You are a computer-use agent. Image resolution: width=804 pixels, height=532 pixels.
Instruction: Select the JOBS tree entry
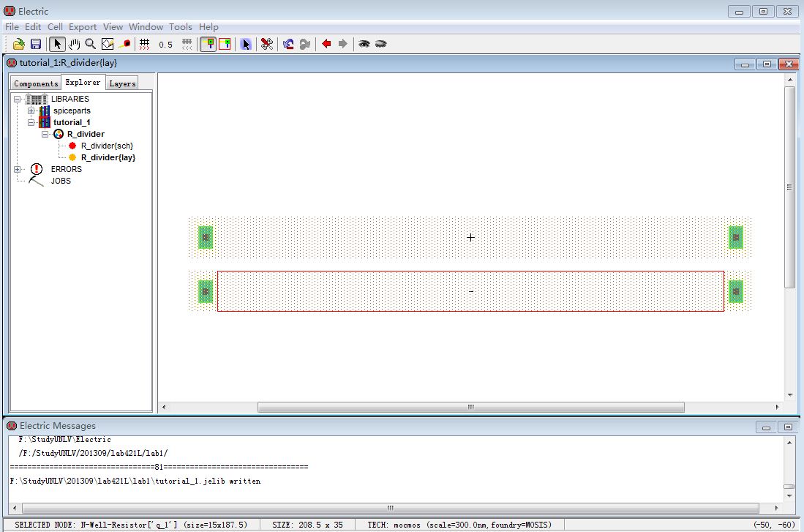point(61,181)
